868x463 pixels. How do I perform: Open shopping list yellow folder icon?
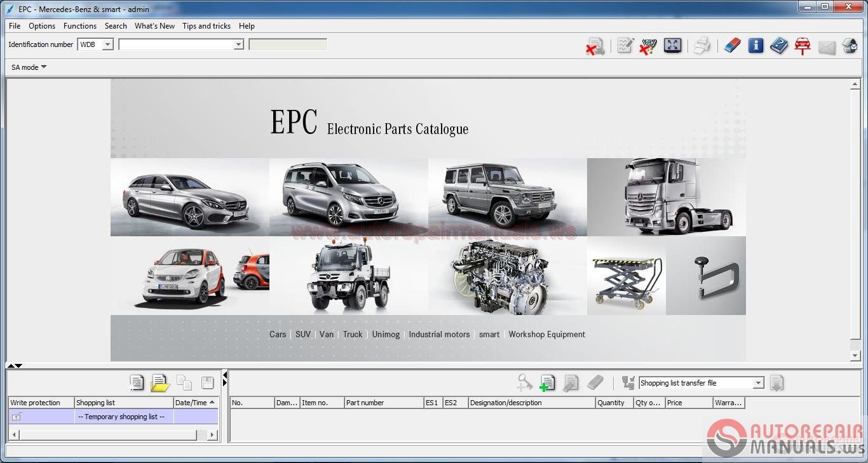[160, 383]
